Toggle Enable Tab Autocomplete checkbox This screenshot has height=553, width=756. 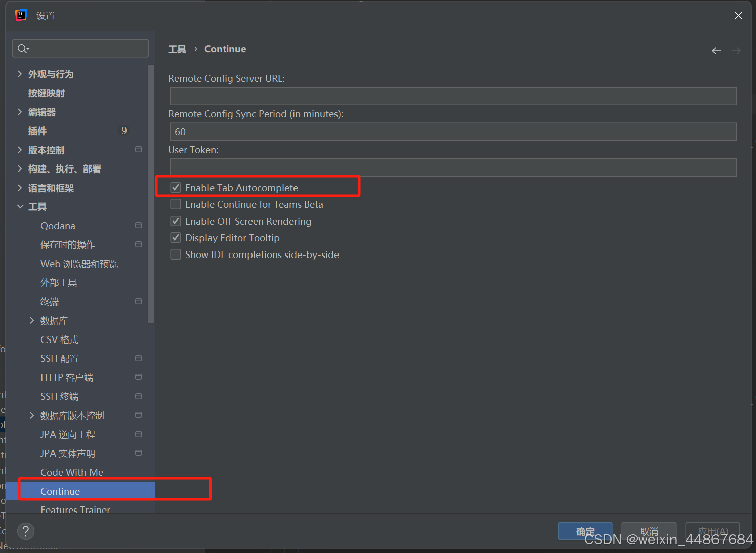coord(176,188)
